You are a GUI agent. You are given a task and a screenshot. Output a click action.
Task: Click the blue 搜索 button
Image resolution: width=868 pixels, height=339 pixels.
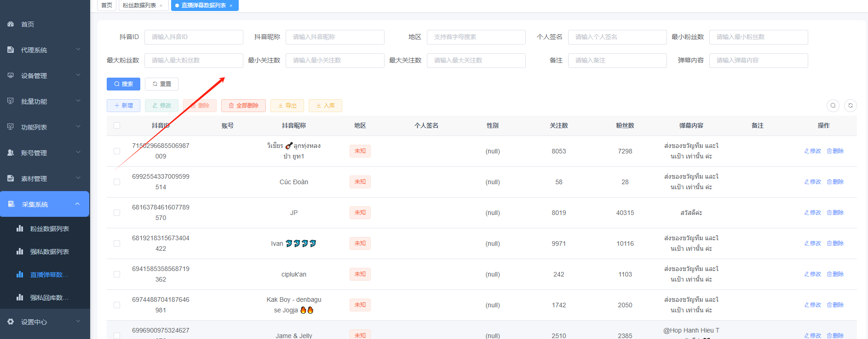[x=123, y=84]
